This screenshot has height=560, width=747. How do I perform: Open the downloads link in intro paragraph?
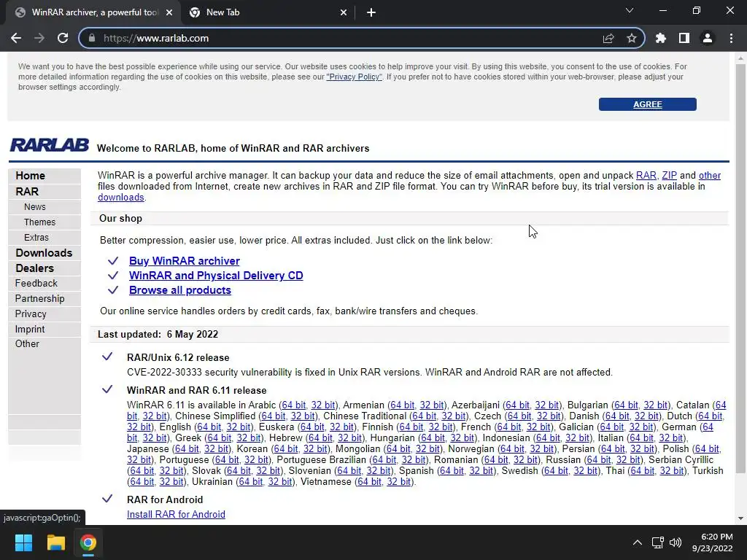pyautogui.click(x=121, y=197)
